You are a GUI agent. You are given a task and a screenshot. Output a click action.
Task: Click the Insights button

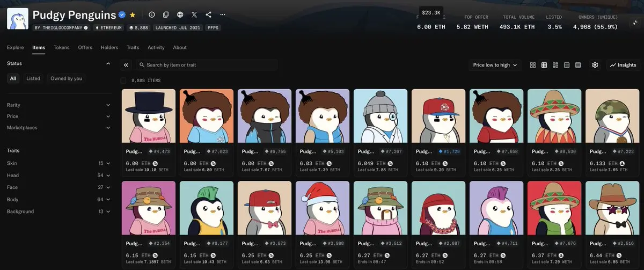click(623, 65)
